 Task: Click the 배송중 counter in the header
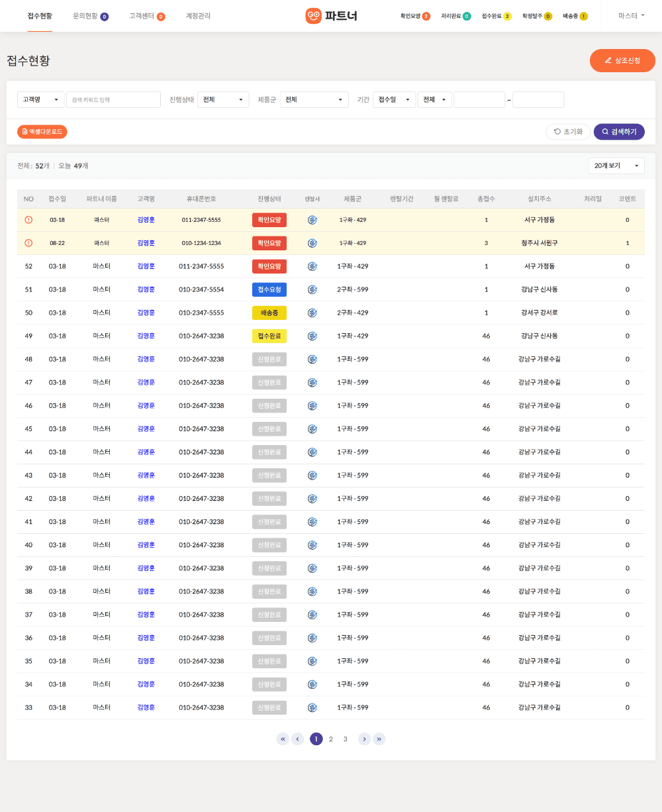(x=575, y=16)
